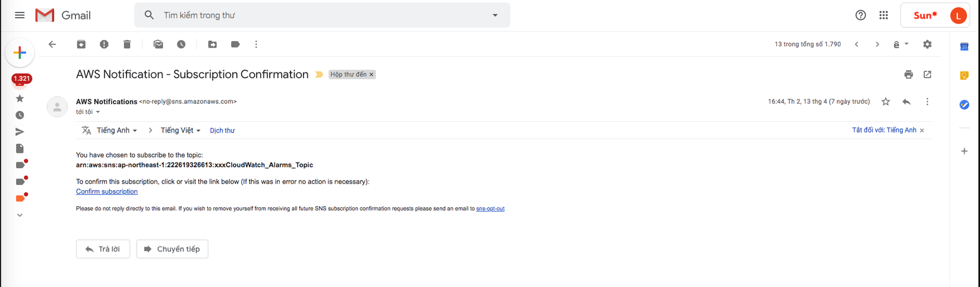Report this email as spam
The height and width of the screenshot is (287, 980).
tap(104, 45)
